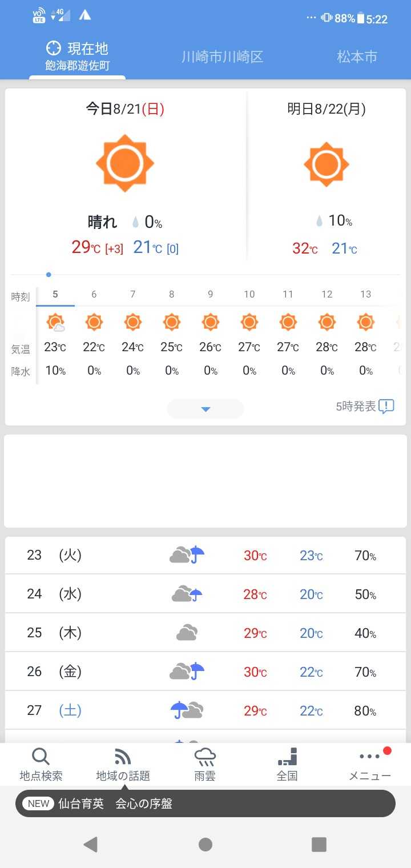This screenshot has height=868, width=411.
Task: Switch to the 松本市 location tab
Action: coord(357,57)
